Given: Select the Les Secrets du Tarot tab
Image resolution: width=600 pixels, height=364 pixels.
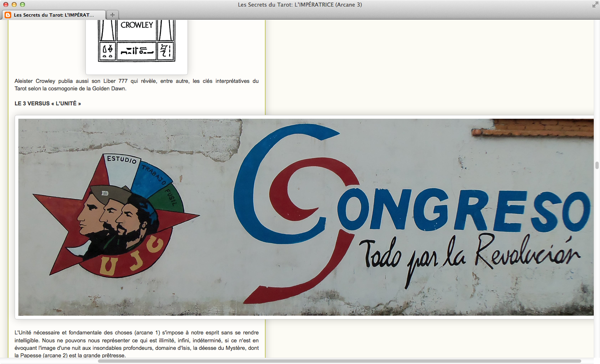Looking at the screenshot, I should (x=54, y=15).
